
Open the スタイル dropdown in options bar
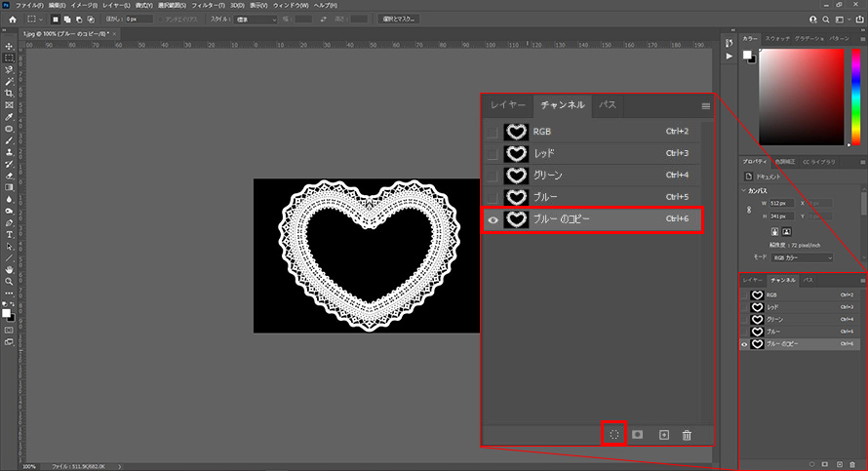[256, 20]
